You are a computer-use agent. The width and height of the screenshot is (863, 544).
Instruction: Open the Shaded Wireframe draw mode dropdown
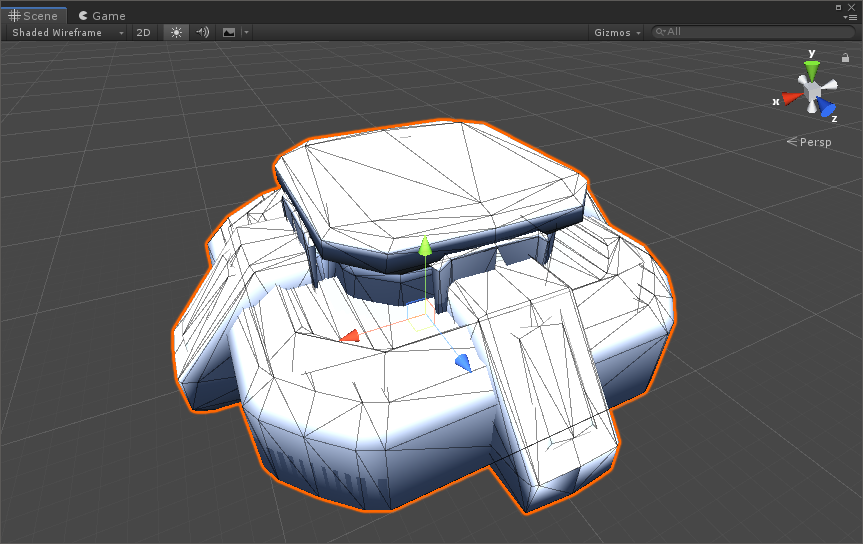(67, 32)
